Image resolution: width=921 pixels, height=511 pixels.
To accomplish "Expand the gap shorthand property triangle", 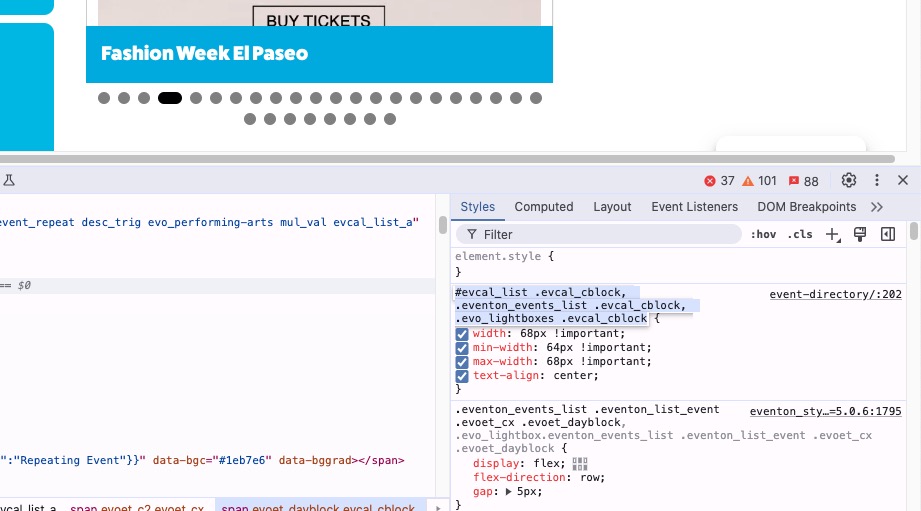I will tap(508, 492).
